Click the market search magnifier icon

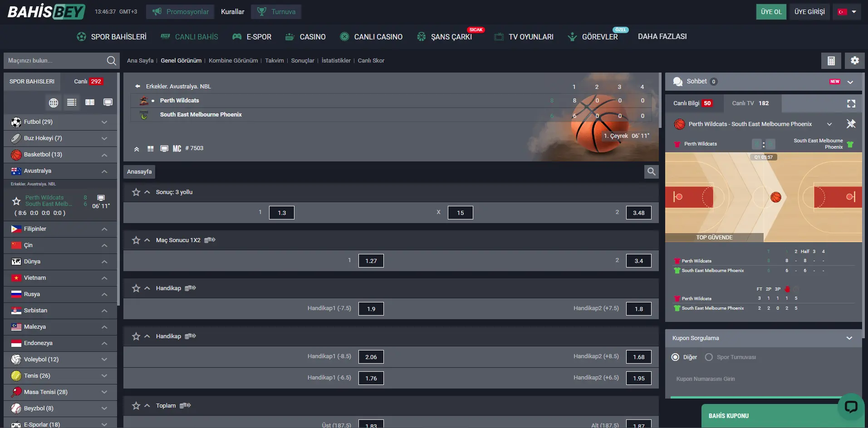click(x=652, y=171)
